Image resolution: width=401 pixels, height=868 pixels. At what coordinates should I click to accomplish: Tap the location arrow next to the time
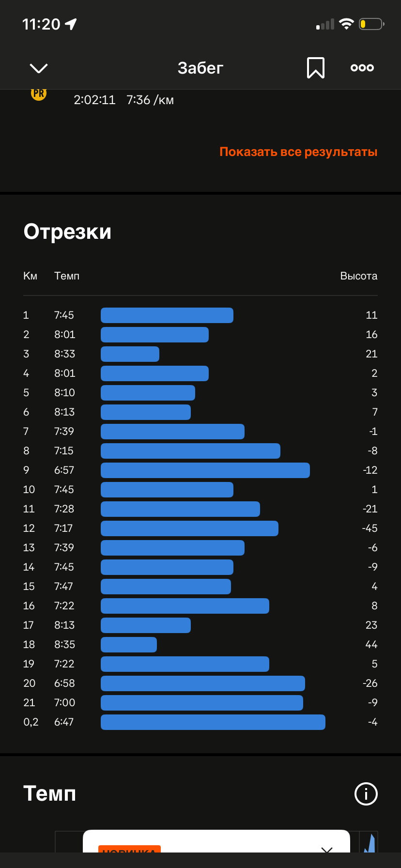(71, 24)
